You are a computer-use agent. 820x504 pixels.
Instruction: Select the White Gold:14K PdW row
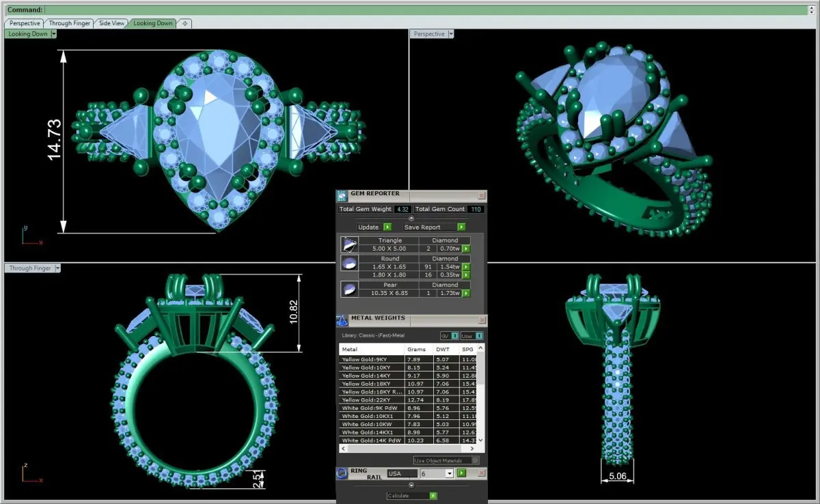coord(408,440)
